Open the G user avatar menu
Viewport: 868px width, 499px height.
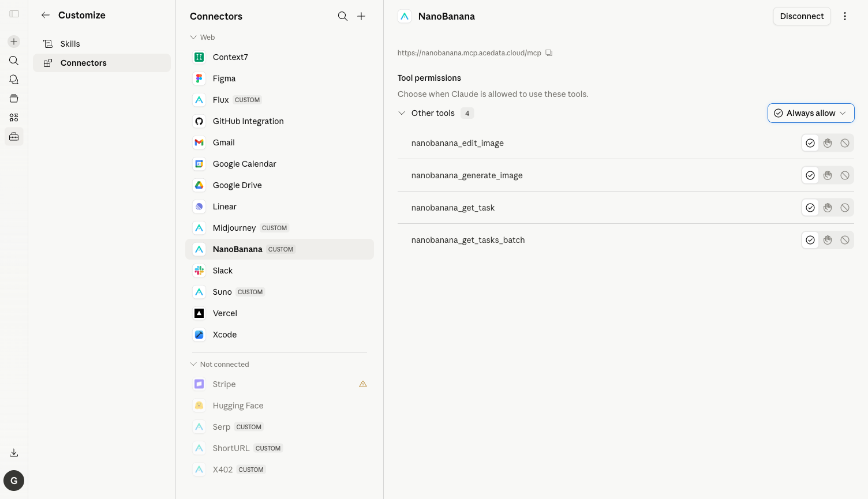pos(14,481)
